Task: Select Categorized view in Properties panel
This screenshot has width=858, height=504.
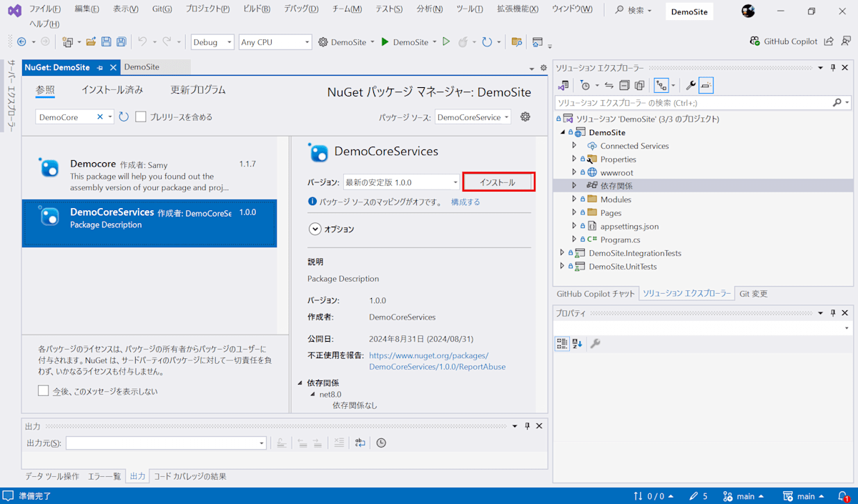Action: (563, 343)
